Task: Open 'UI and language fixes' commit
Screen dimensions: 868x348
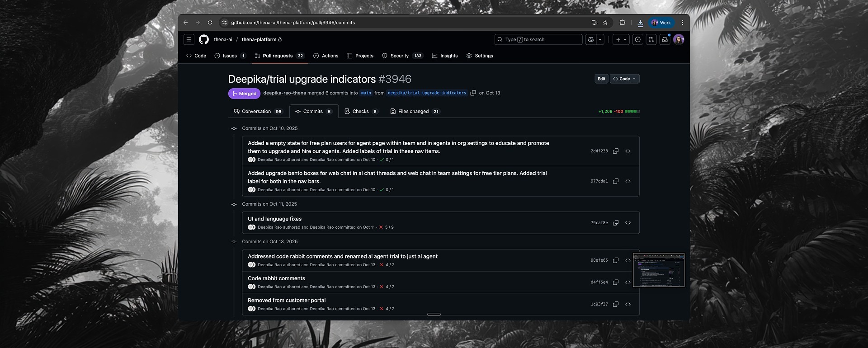Action: tap(274, 219)
